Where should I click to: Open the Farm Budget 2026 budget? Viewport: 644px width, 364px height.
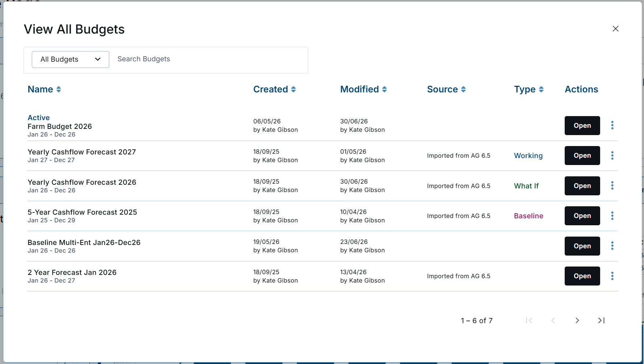pyautogui.click(x=582, y=126)
